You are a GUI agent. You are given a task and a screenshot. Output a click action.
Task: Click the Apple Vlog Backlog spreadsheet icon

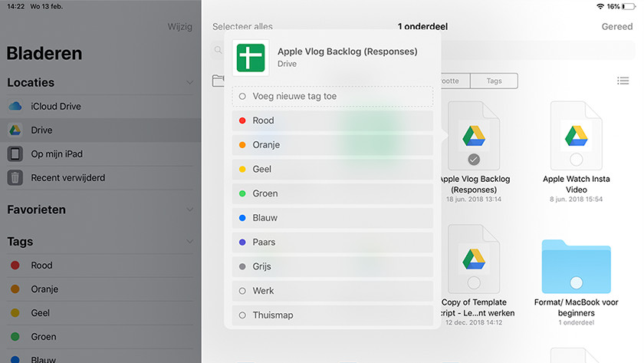251,58
